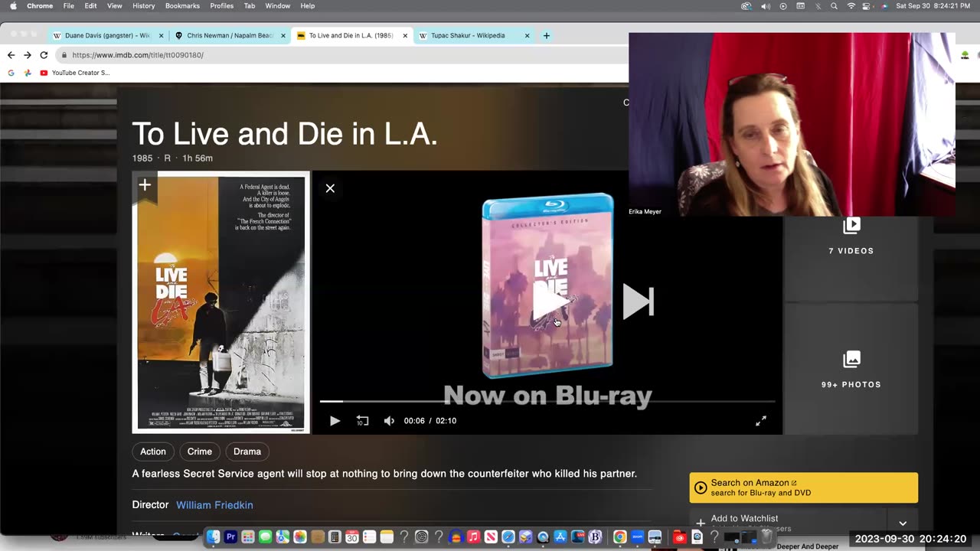Open Finder from the Dock

(214, 537)
